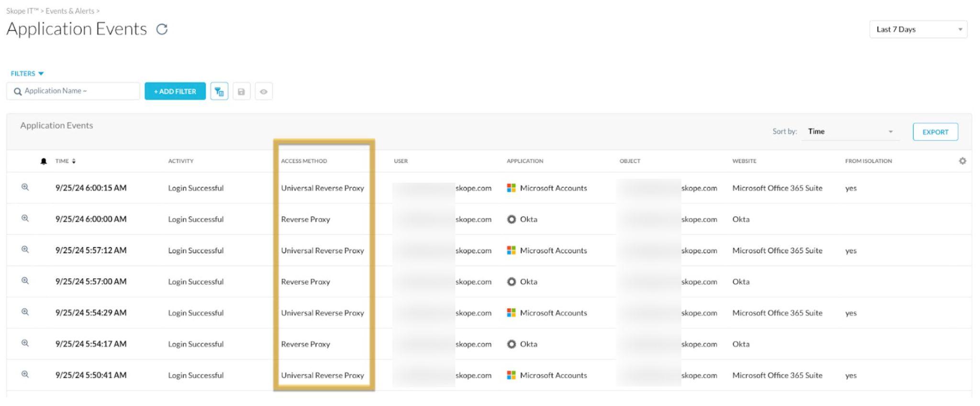The width and height of the screenshot is (980, 406).
Task: Select the 9/25/24 6:00:15 AM timestamp
Action: point(91,188)
